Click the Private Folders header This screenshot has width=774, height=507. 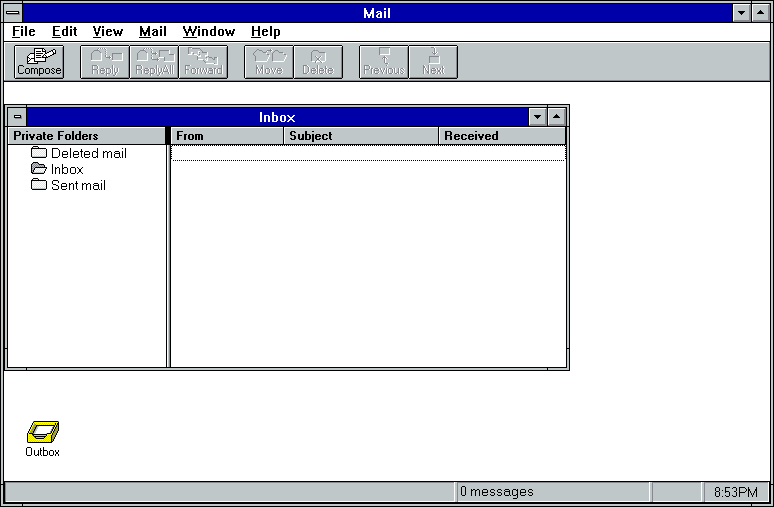tap(86, 136)
